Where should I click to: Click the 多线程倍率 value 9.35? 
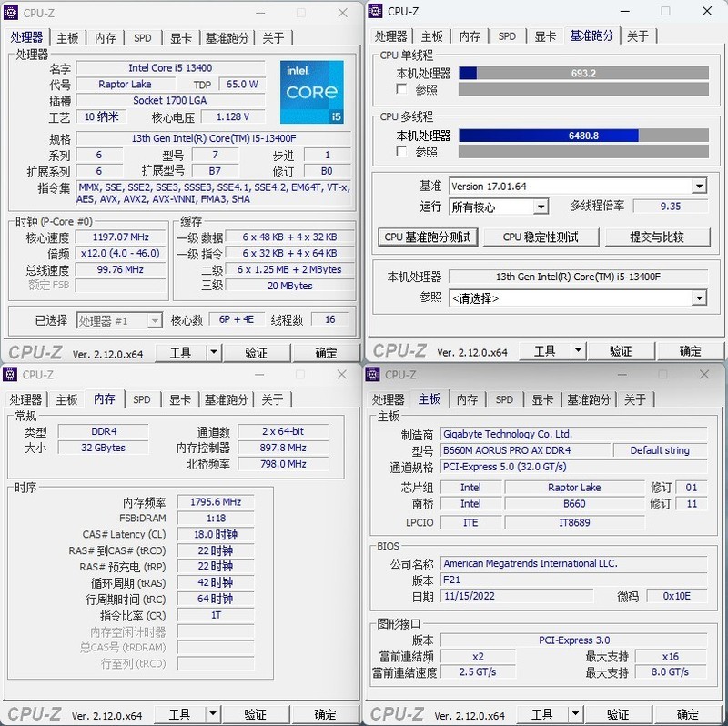(x=671, y=207)
